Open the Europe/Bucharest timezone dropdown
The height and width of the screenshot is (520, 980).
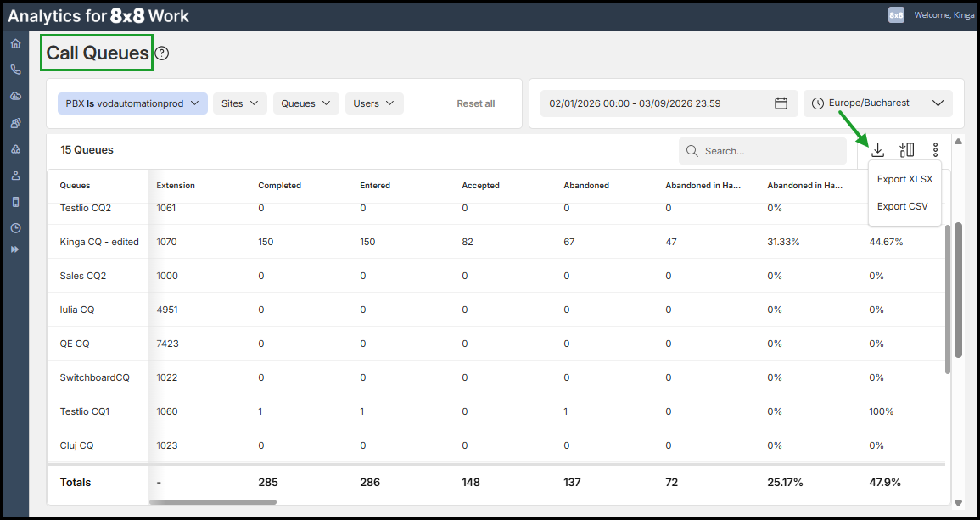tap(877, 103)
